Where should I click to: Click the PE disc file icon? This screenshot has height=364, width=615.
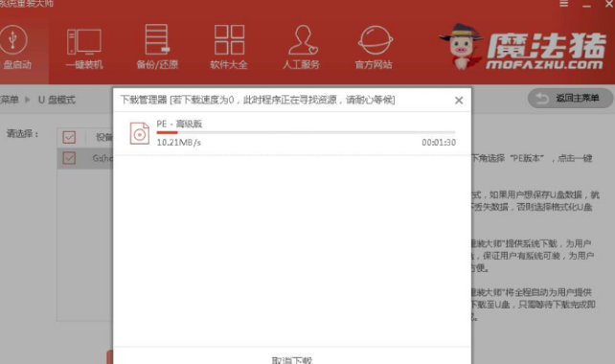pos(140,133)
